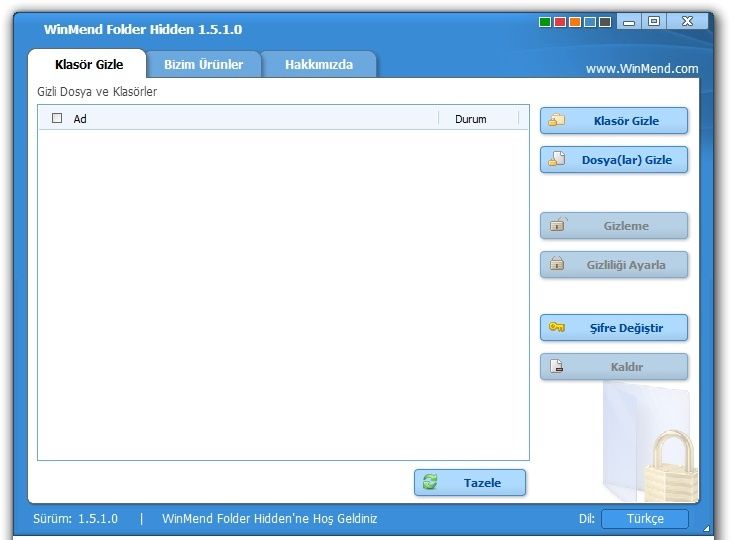Click the open-lock icon on Gizleme button

coord(558,224)
